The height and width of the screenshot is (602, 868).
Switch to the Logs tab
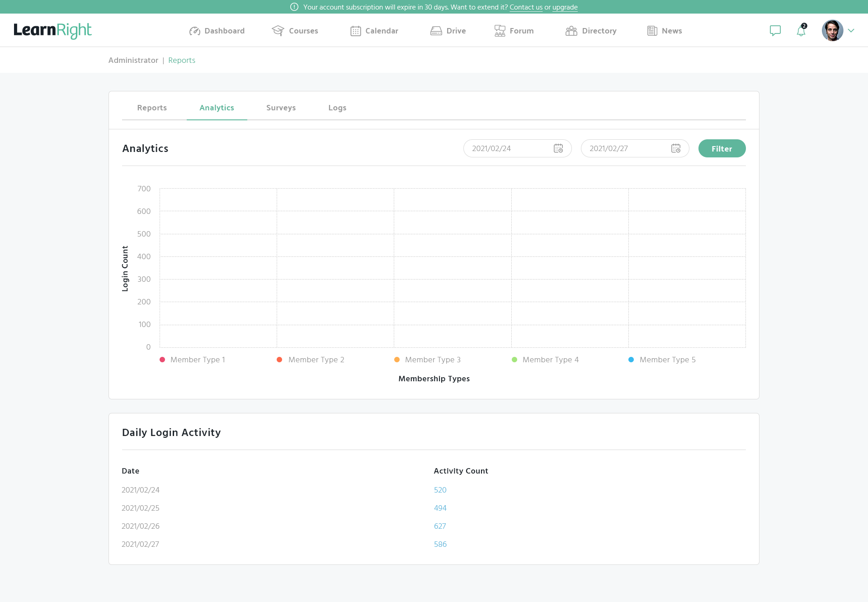pyautogui.click(x=337, y=108)
